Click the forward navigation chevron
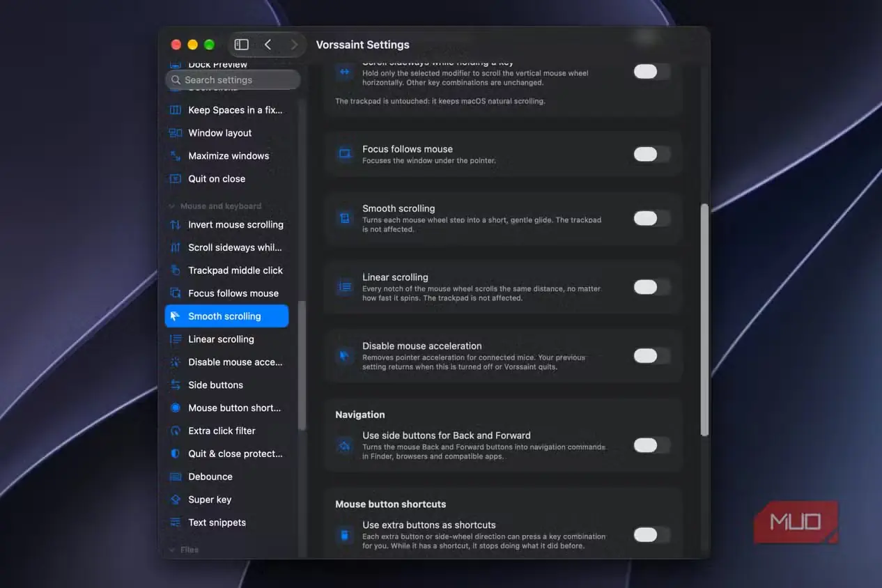Image resolution: width=882 pixels, height=588 pixels. point(294,45)
